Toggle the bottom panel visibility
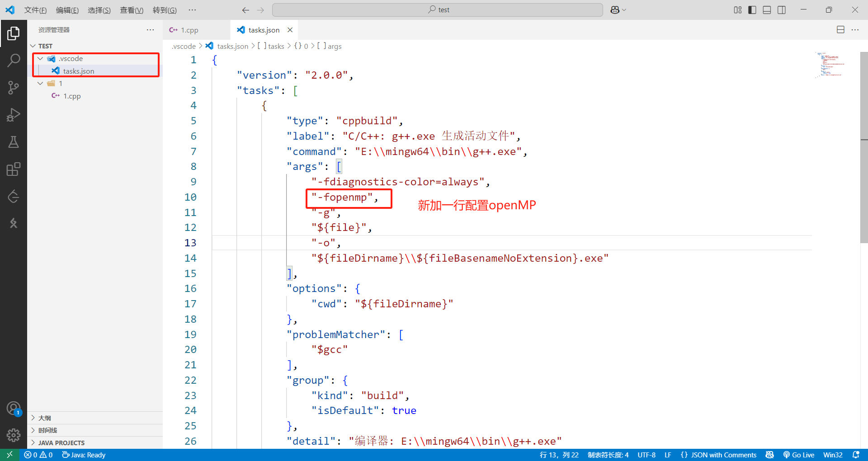The image size is (868, 461). [767, 9]
